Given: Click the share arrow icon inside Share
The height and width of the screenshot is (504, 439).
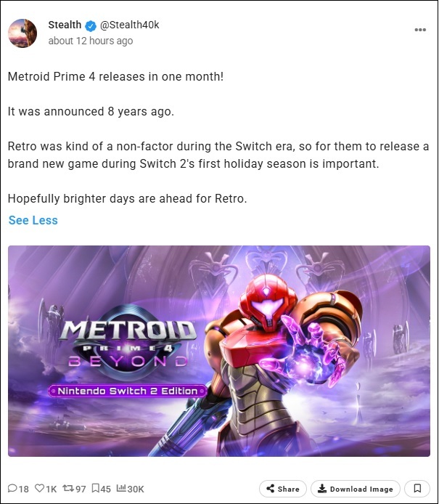Looking at the screenshot, I should (x=271, y=489).
